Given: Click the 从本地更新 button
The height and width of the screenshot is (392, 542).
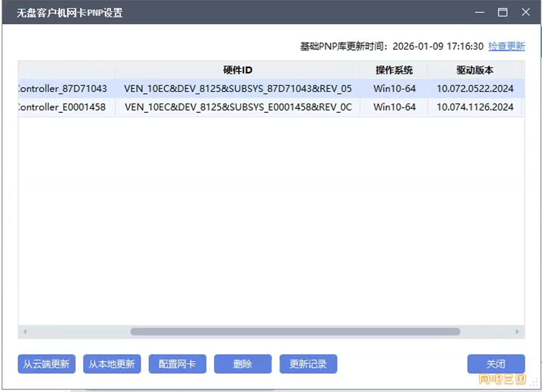Looking at the screenshot, I should click(112, 363).
